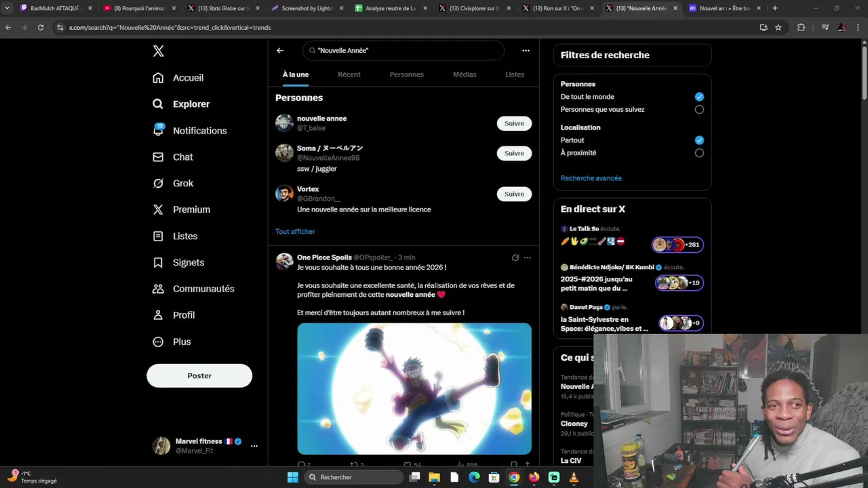The height and width of the screenshot is (488, 868).
Task: Open Chrome extensions puzzle icon
Action: (801, 27)
